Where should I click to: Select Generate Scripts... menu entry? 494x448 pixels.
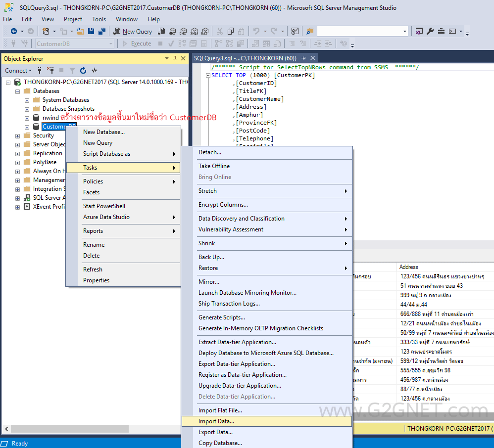pos(266,317)
